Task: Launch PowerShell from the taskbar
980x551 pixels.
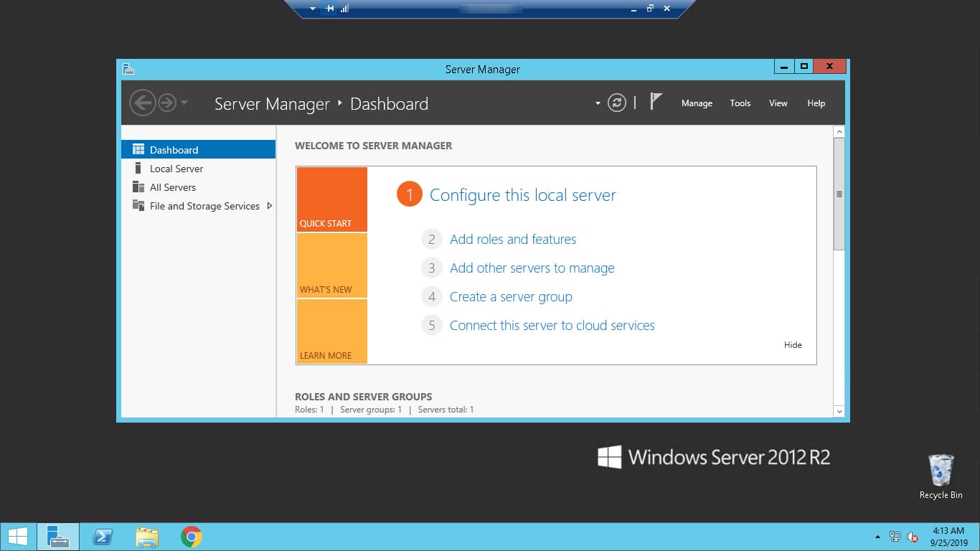Action: tap(103, 537)
